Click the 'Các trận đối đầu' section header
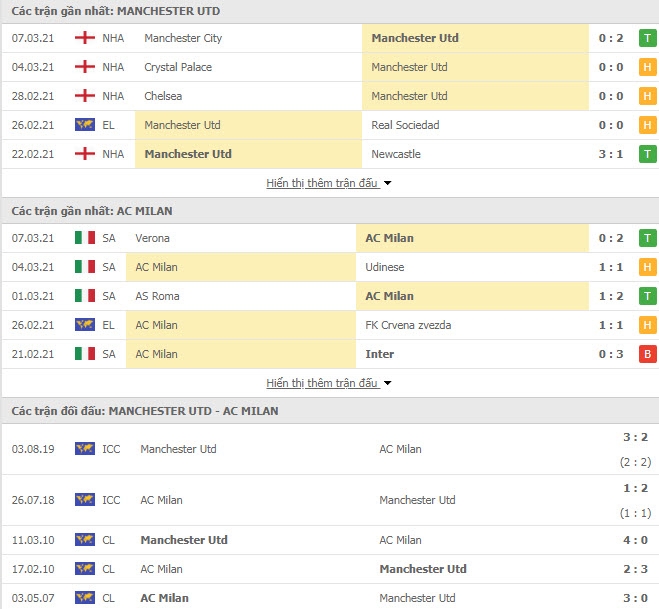 (x=145, y=411)
